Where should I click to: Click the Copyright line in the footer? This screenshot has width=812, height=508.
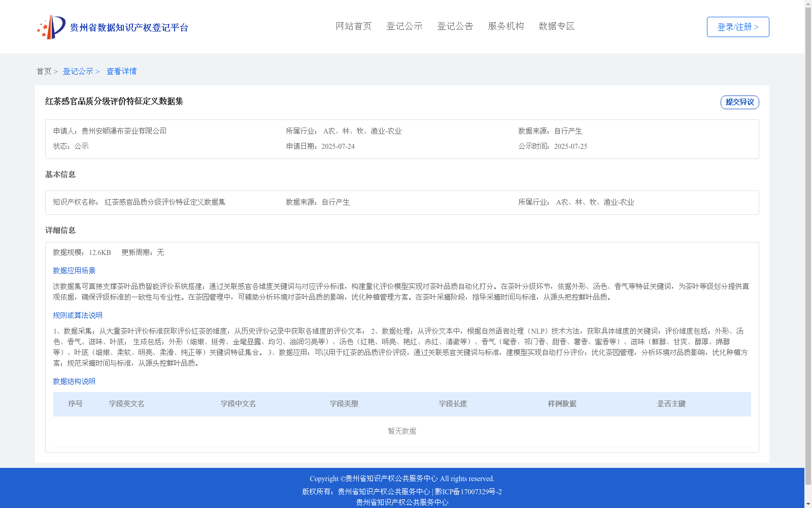click(402, 479)
